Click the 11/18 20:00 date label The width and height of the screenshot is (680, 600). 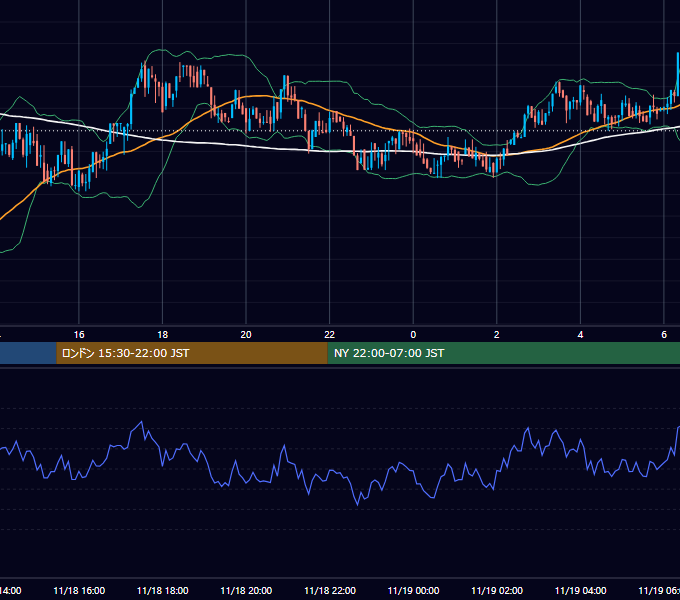coord(246,590)
